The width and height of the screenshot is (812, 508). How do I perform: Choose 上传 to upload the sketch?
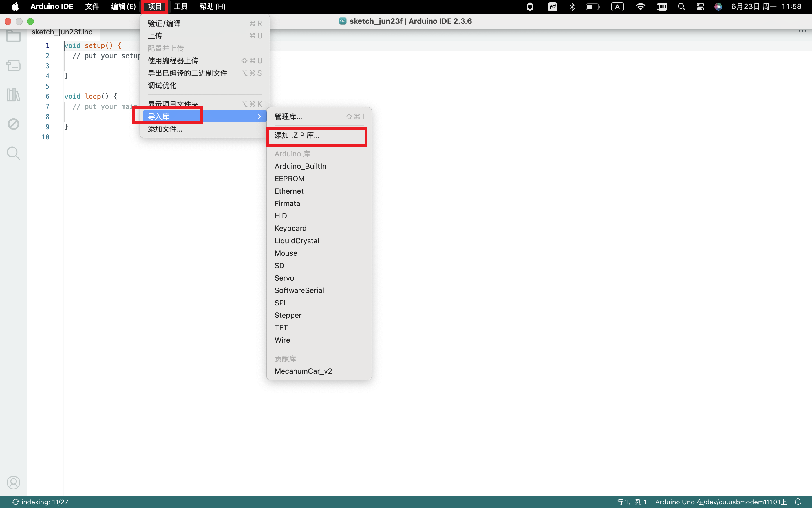point(204,36)
